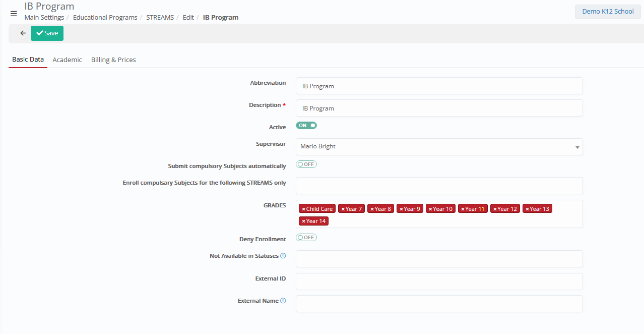Switch to the Academic tab
This screenshot has height=334, width=644.
click(67, 60)
